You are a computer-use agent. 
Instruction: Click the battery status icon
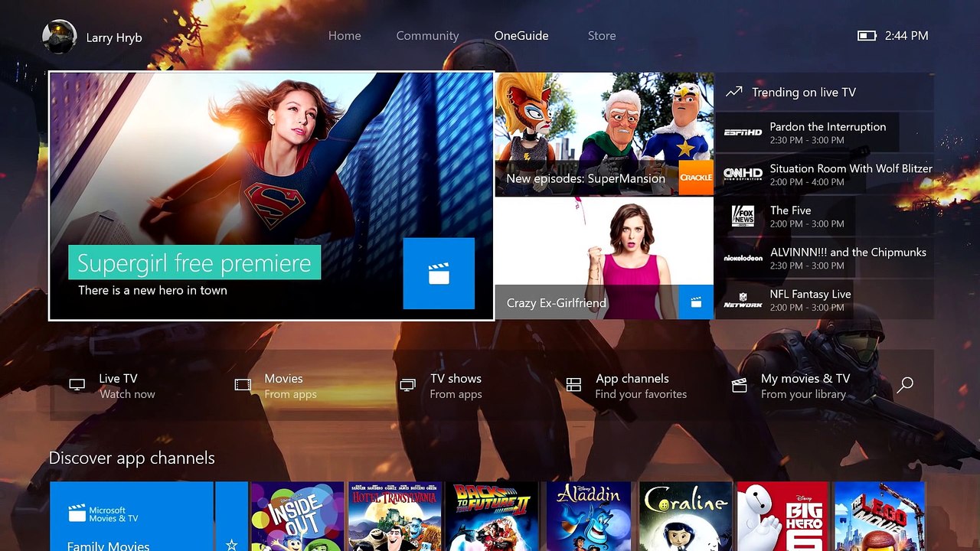(x=867, y=36)
